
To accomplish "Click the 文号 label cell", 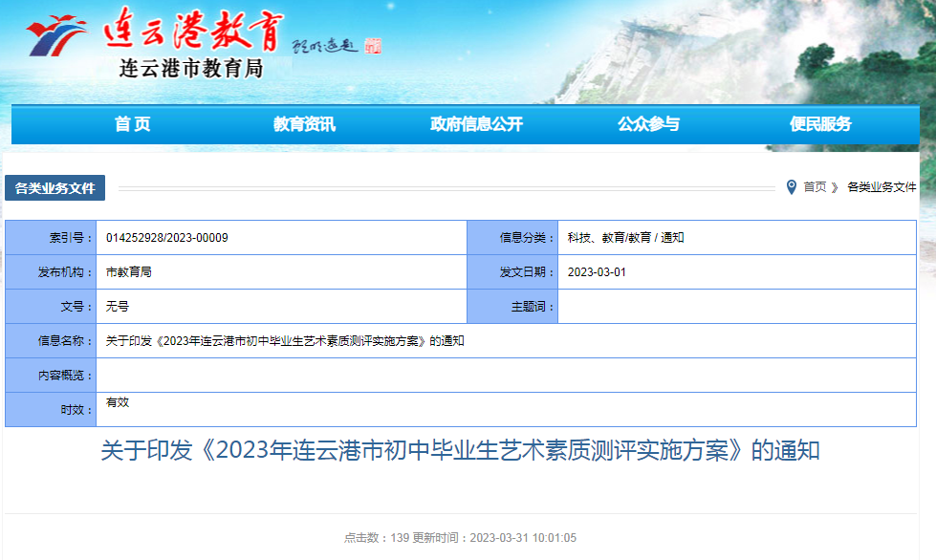I will 51,307.
